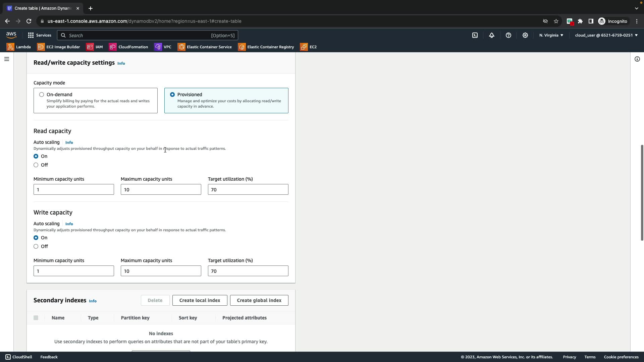This screenshot has width=644, height=362.
Task: Open the CloudFormation favorites bar item
Action: 128,47
